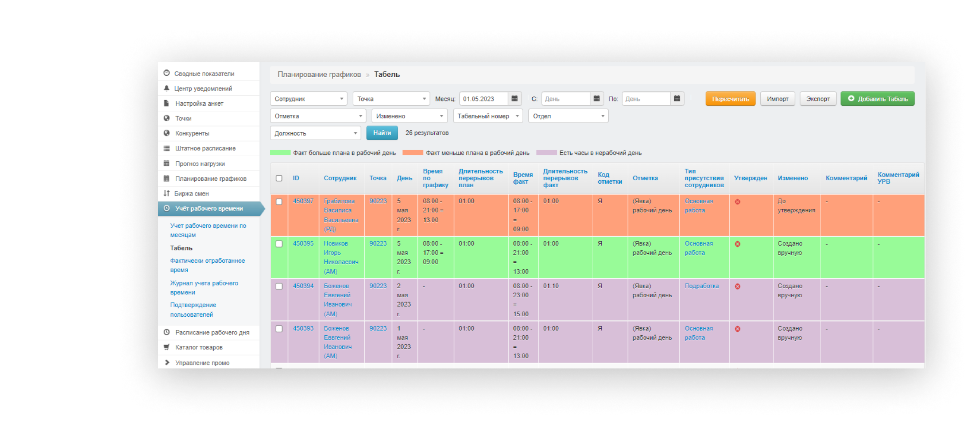
Task: Click the С День date input
Action: point(566,99)
